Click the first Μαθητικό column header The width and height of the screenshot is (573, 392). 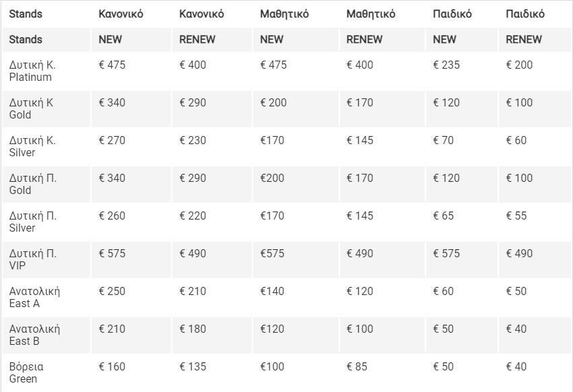284,14
